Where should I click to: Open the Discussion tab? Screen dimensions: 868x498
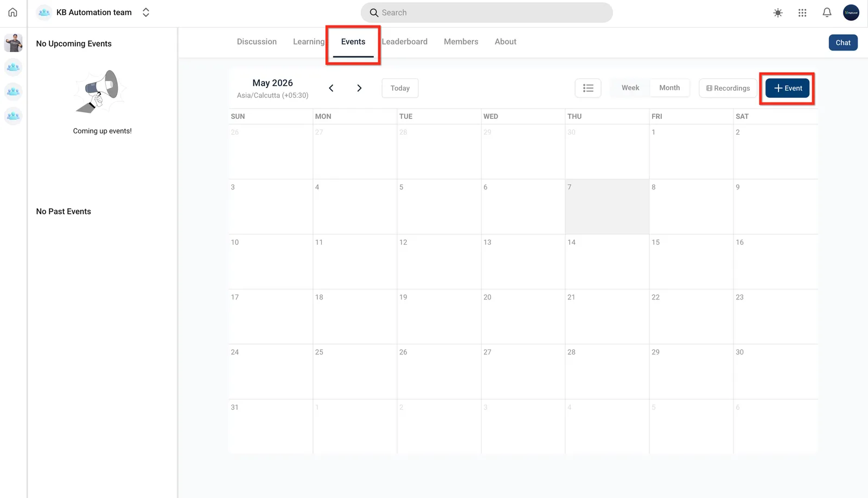(257, 42)
